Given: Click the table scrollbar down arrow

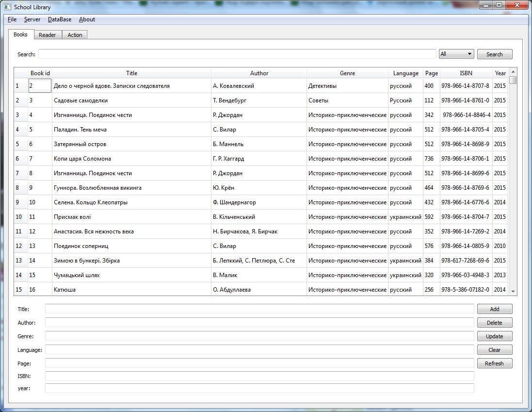Looking at the screenshot, I should coord(513,292).
